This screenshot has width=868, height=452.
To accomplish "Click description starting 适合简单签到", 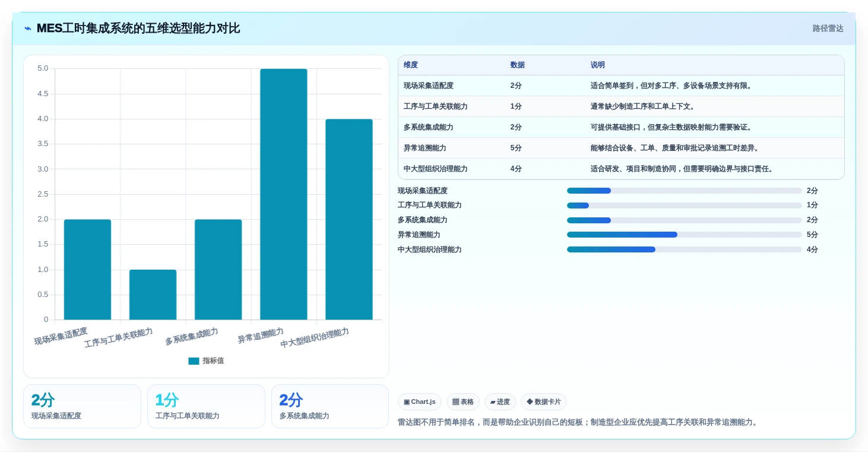I will tap(672, 86).
